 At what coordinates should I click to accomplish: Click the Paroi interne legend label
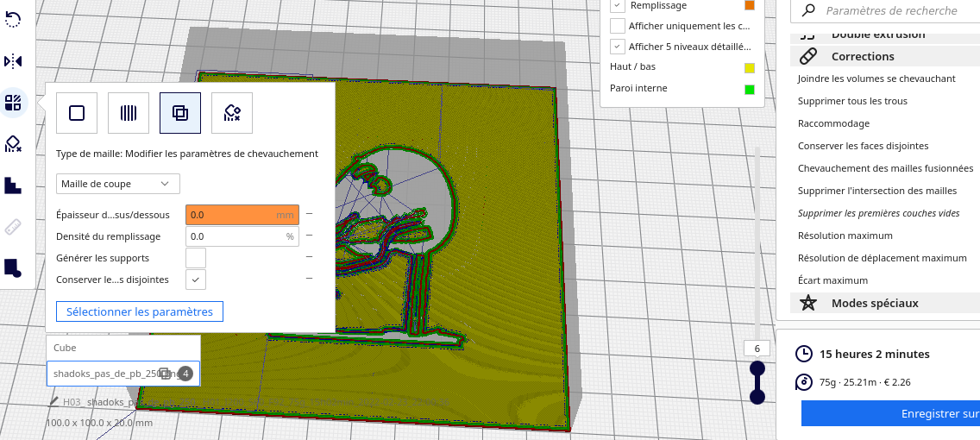638,88
